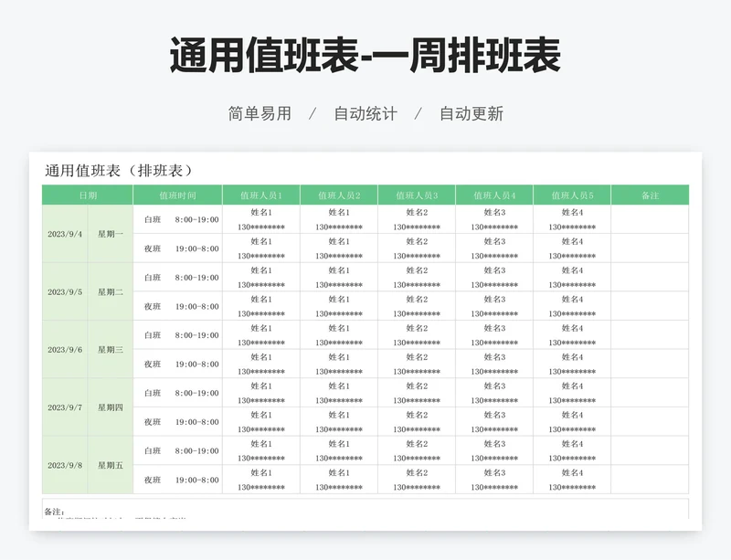Screen dimensions: 731x560
Task: Select the 值班人员4 column header
Action: (494, 195)
